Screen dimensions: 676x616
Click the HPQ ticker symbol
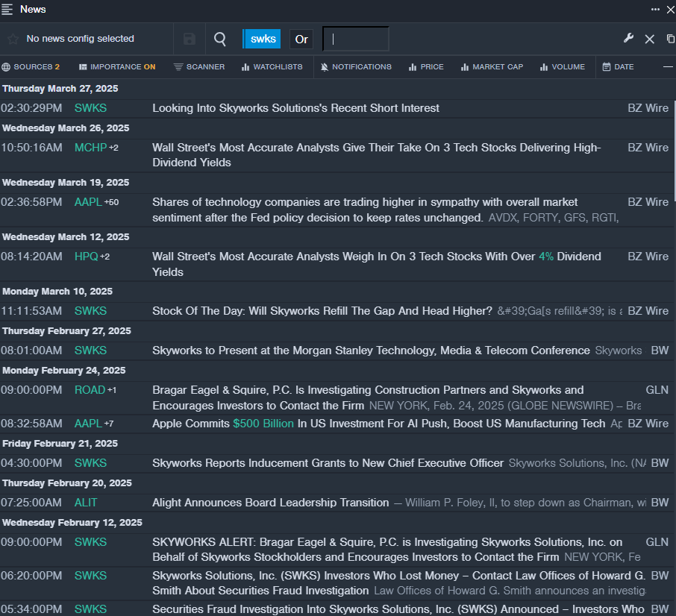[x=87, y=257]
